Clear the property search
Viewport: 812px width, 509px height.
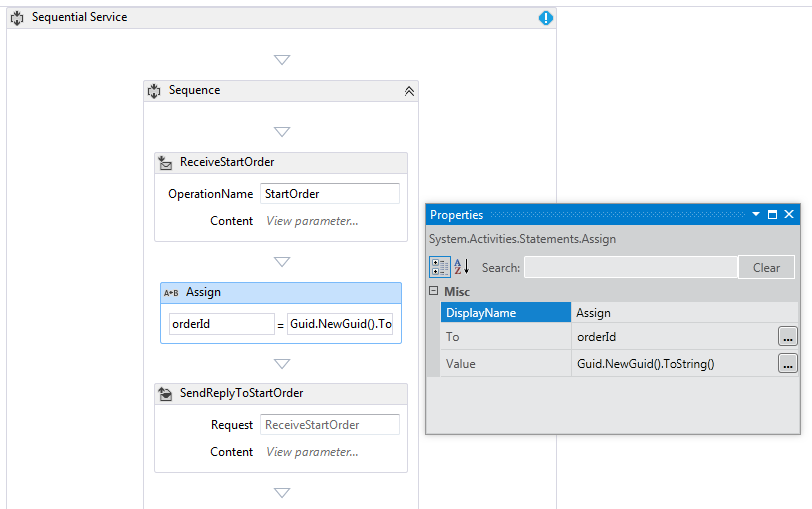(x=766, y=267)
